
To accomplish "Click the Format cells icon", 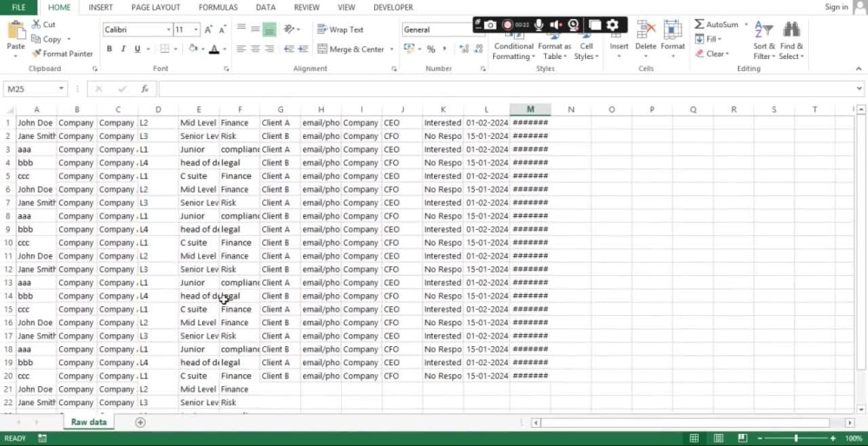I will [673, 30].
